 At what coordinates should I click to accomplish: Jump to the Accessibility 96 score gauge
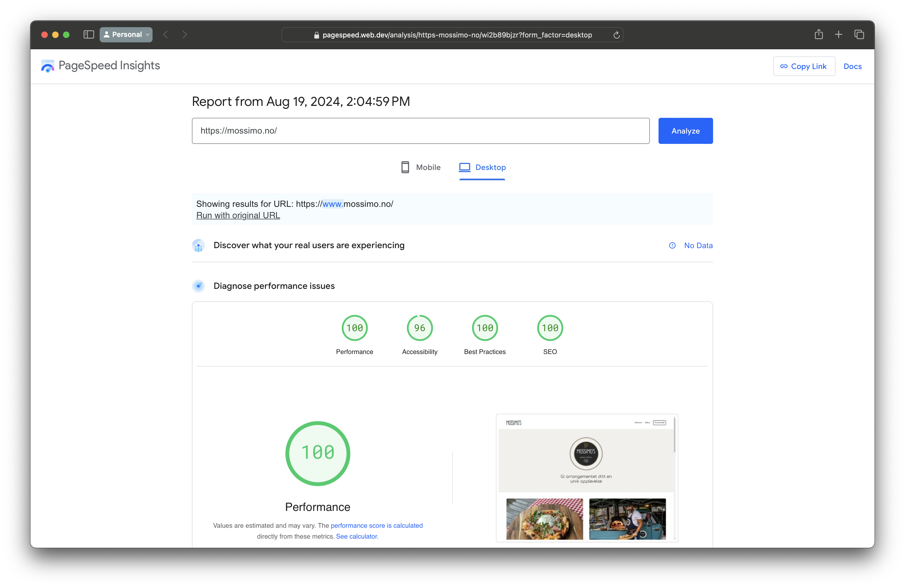point(419,328)
